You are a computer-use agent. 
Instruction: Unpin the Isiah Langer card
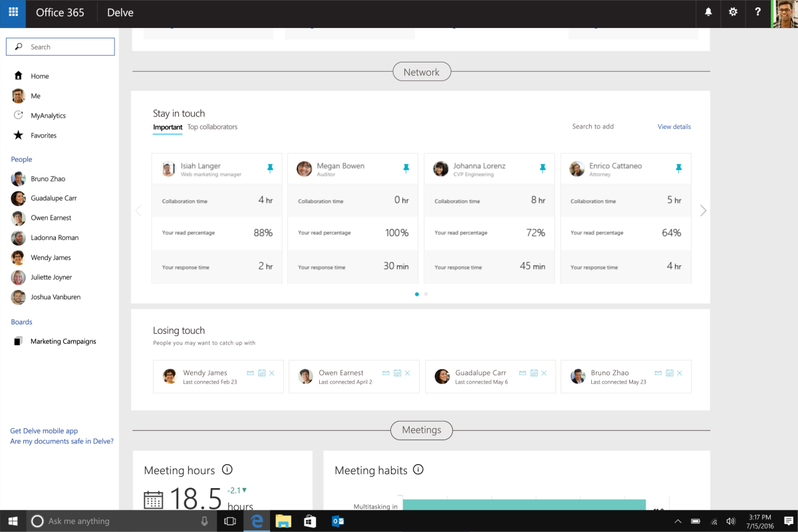270,169
